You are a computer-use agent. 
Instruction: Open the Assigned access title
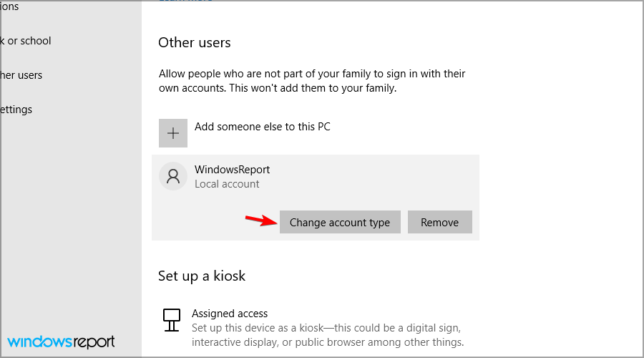[x=230, y=313]
